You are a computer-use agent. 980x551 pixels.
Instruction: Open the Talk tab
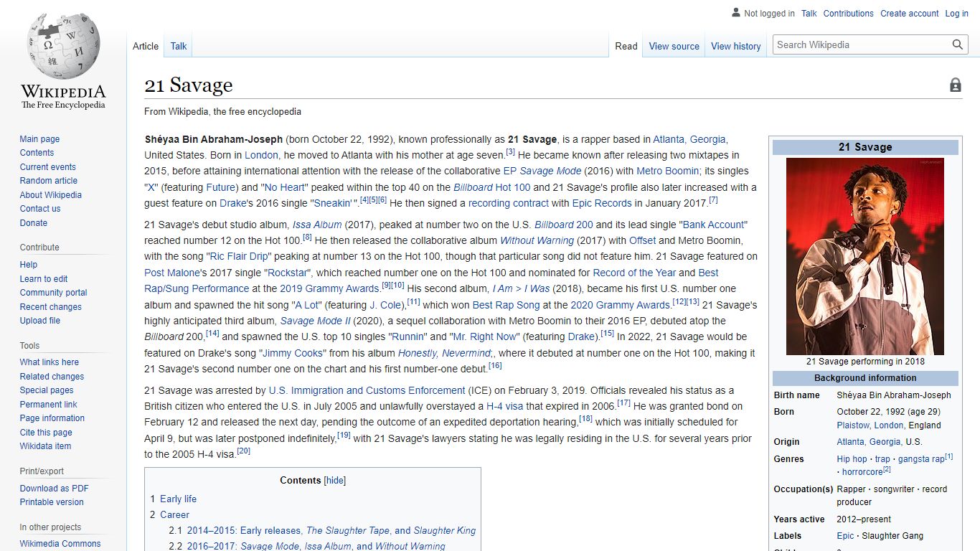point(179,46)
